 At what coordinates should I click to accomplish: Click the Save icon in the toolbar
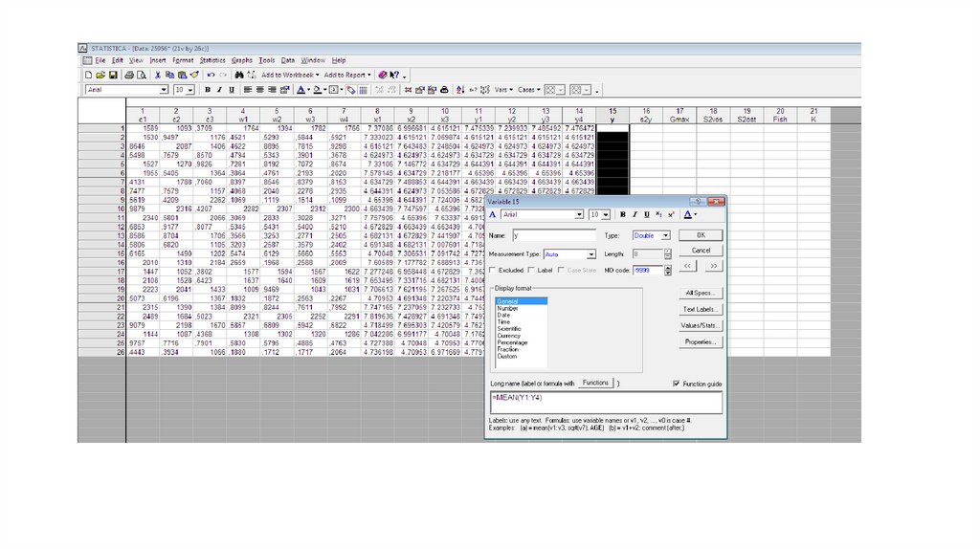click(113, 75)
